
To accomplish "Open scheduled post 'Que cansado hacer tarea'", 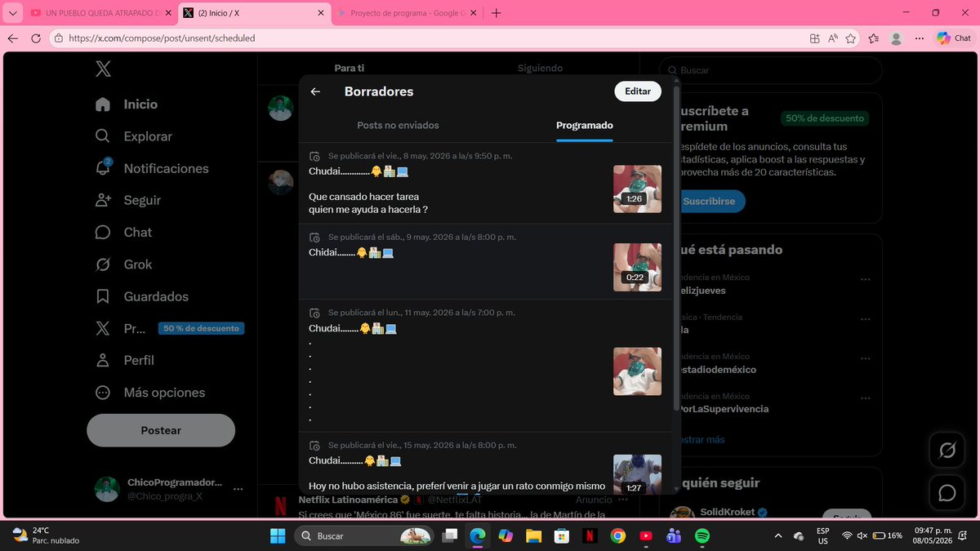I will (x=485, y=184).
